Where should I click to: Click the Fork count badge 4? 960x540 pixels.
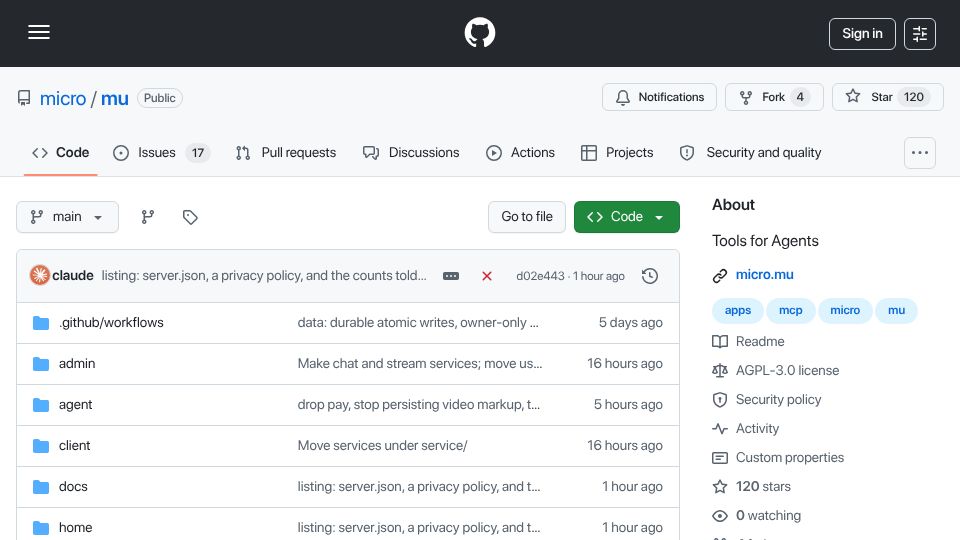tap(800, 97)
